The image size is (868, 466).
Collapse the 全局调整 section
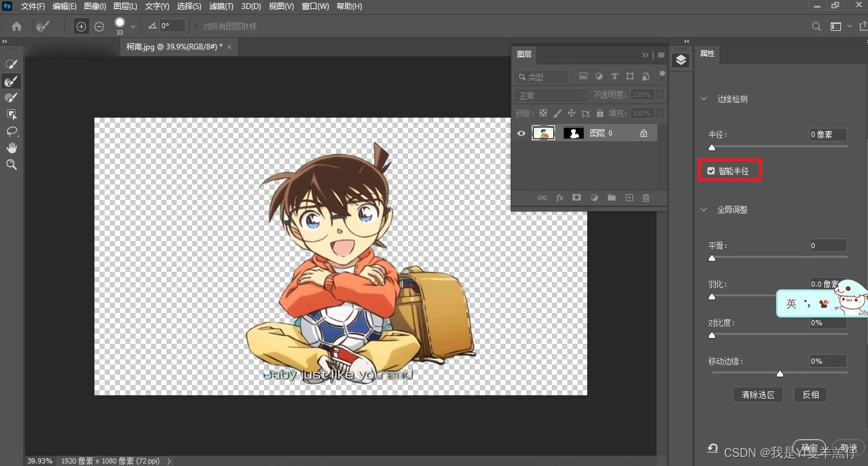click(x=704, y=210)
